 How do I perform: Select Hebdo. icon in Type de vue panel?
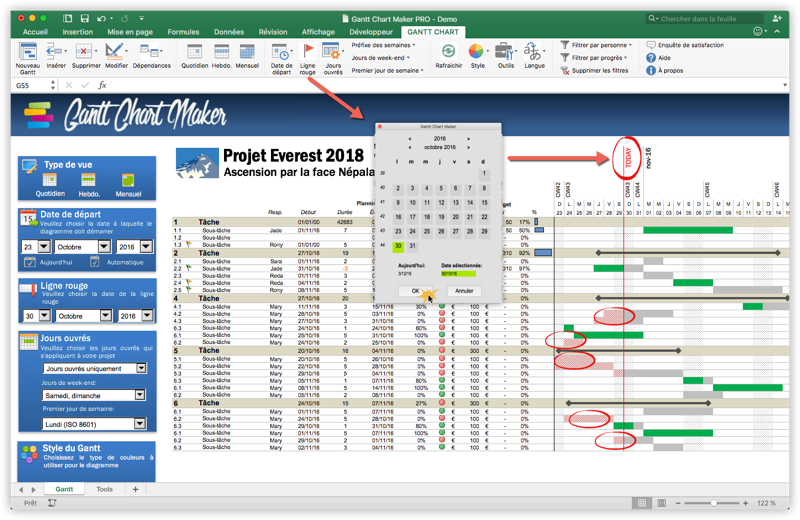coord(89,180)
